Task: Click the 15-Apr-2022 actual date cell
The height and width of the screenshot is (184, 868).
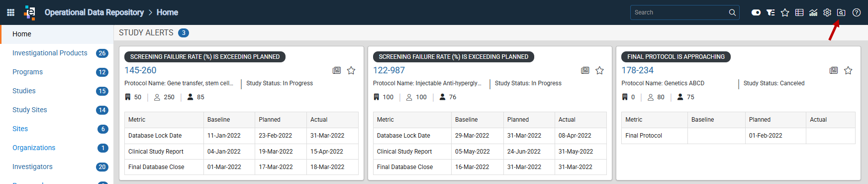Action: pyautogui.click(x=332, y=152)
